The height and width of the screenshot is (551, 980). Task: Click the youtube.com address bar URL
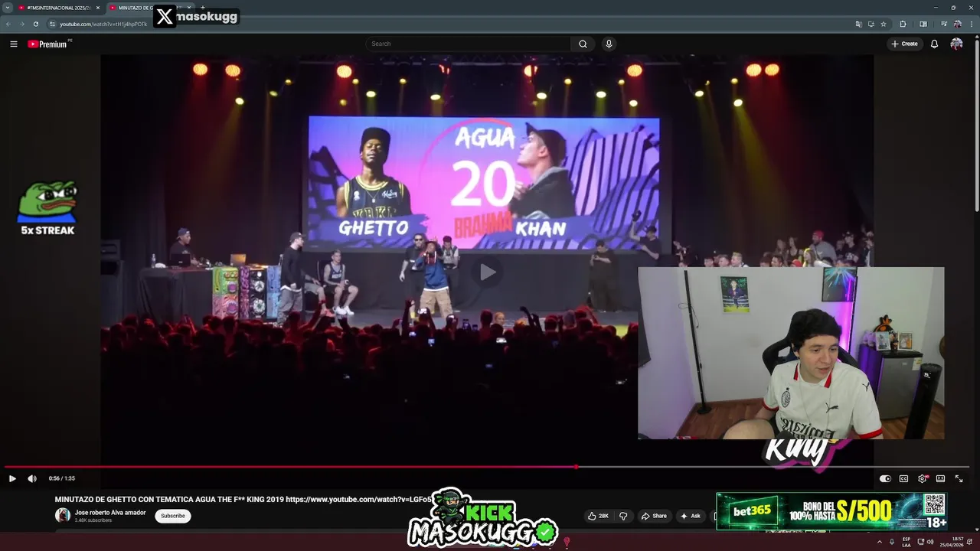coord(103,24)
